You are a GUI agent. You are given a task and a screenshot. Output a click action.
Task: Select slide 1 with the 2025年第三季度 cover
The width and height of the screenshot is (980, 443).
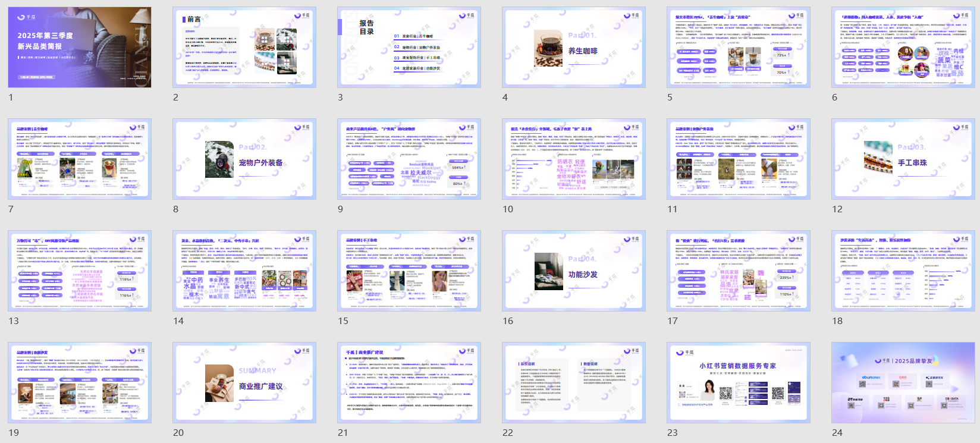coord(80,48)
